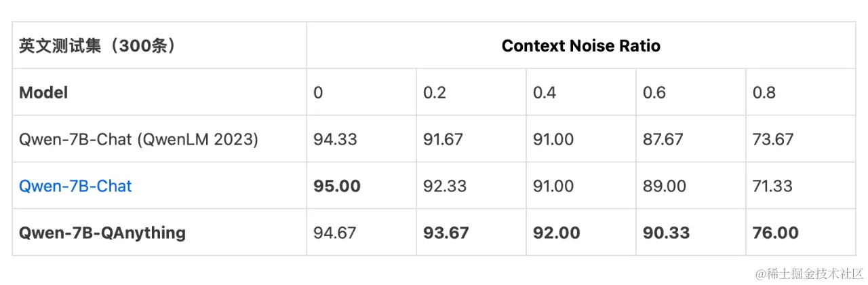Select the 英文测试集（300条） header cell
The width and height of the screenshot is (868, 285).
point(98,45)
